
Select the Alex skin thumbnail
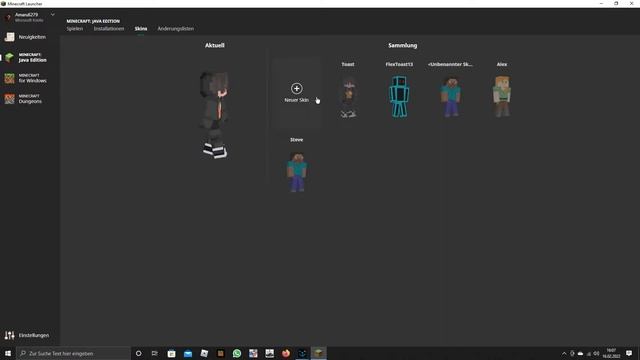click(502, 97)
